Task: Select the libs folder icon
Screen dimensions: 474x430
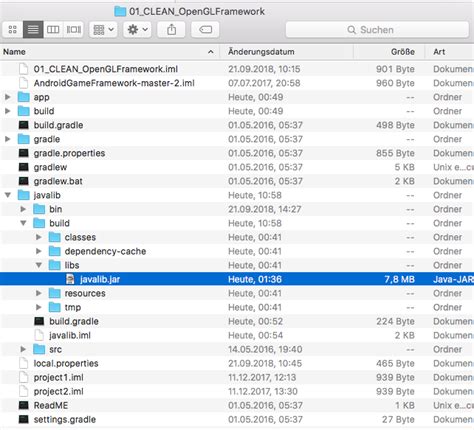Action: [x=54, y=265]
